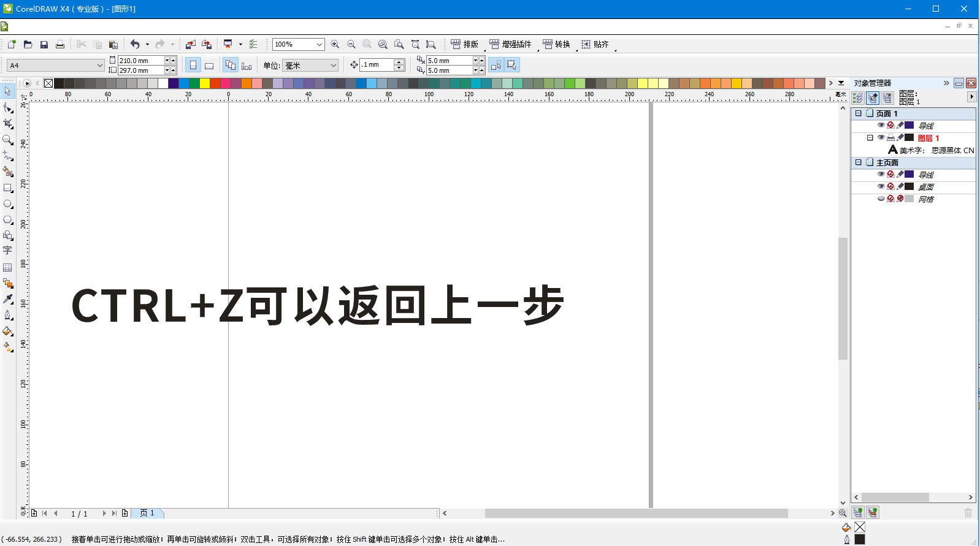Collapse the 图层 1 tree node
Image resolution: width=980 pixels, height=546 pixels.
tap(870, 138)
